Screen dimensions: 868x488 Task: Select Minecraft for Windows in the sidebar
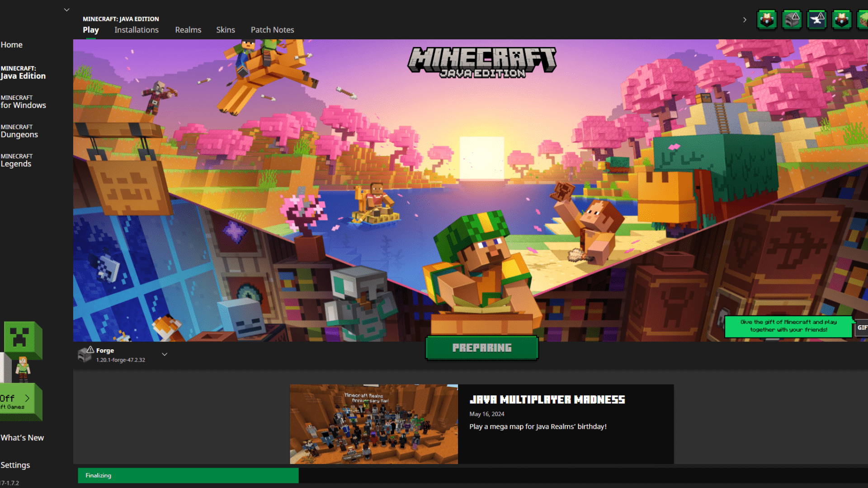point(24,102)
